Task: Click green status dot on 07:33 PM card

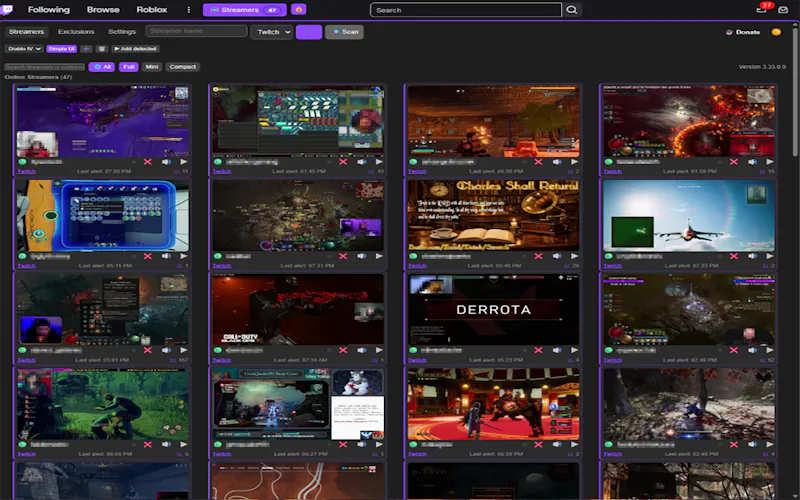Action: (609, 256)
